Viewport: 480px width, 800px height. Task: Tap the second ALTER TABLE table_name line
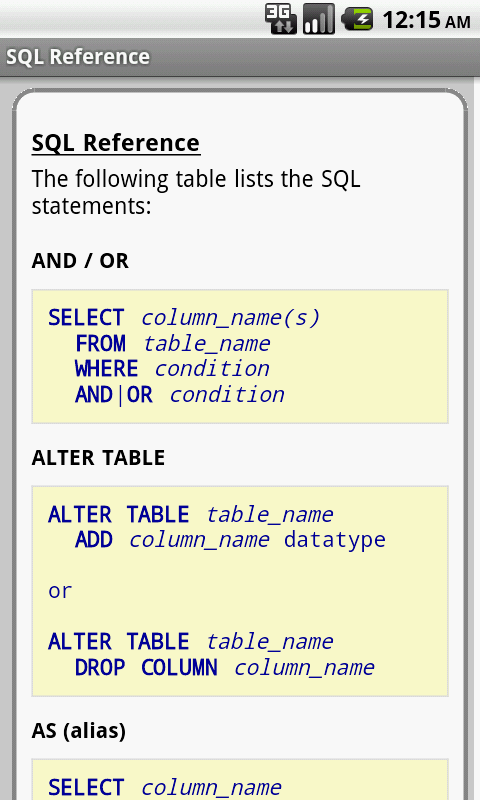(x=191, y=641)
